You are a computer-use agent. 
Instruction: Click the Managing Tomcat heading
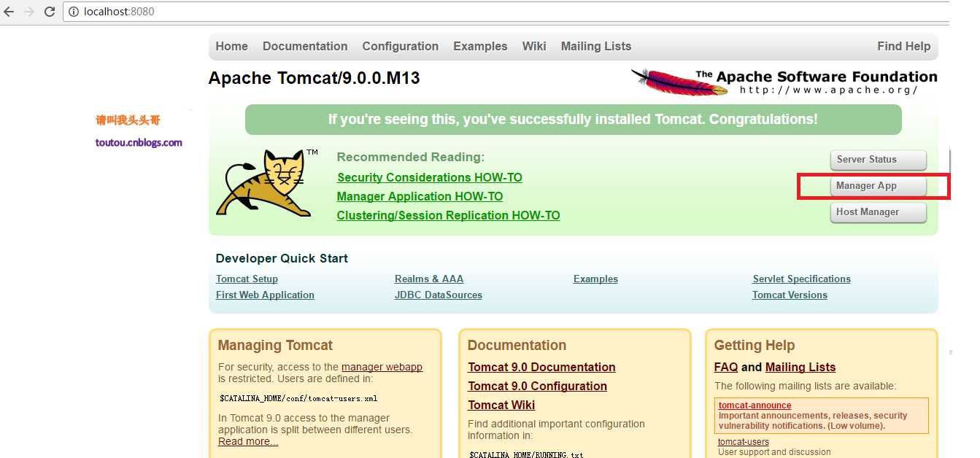pos(275,346)
